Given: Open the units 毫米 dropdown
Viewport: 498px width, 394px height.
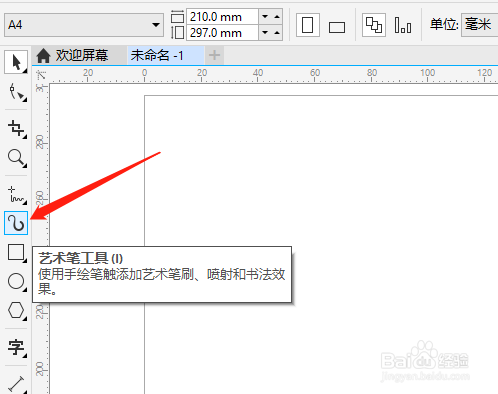Looking at the screenshot, I should point(479,25).
